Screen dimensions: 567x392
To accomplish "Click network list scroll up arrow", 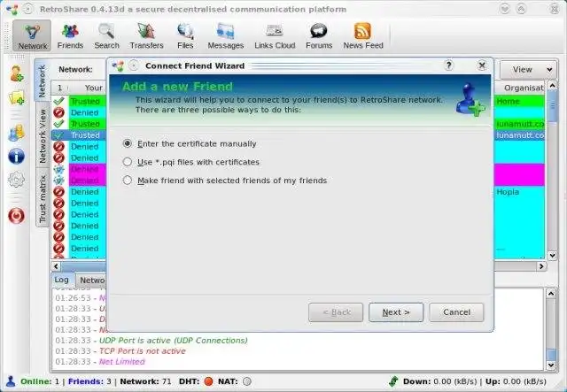I will pos(552,86).
